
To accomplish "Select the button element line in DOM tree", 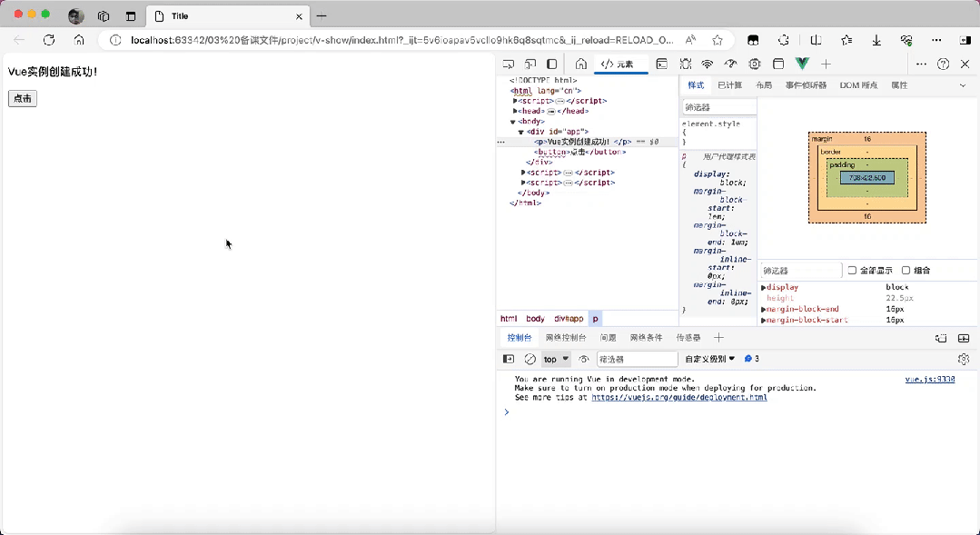I will (579, 152).
